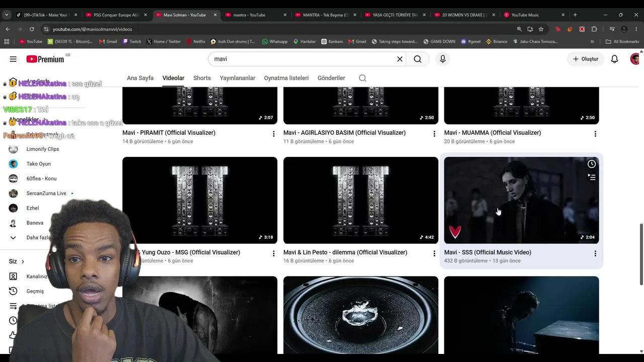Open Mavi & Lin Pesto - dilemma title
Viewport: 644px width, 362px height.
coord(345,252)
